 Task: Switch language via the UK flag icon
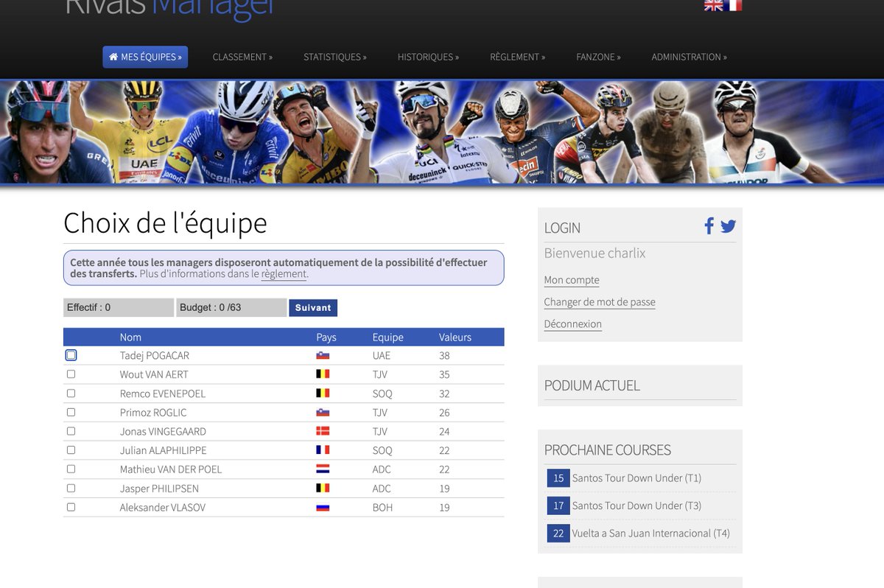pos(713,5)
